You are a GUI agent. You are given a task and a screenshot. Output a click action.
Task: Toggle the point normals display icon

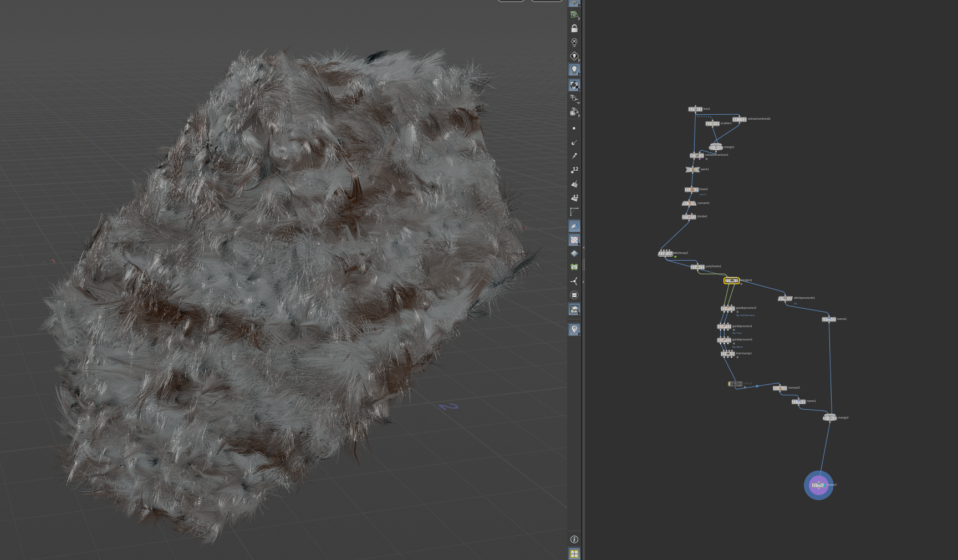click(x=574, y=142)
